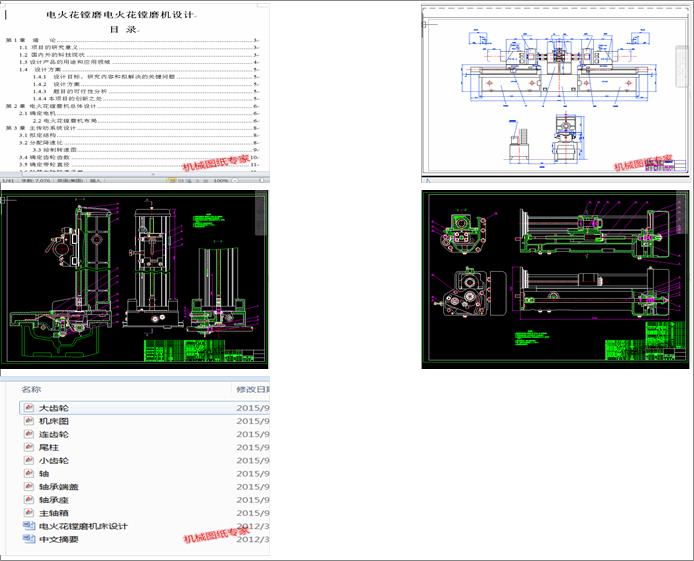Click the 连齿轮 CAD file icon

[29, 434]
